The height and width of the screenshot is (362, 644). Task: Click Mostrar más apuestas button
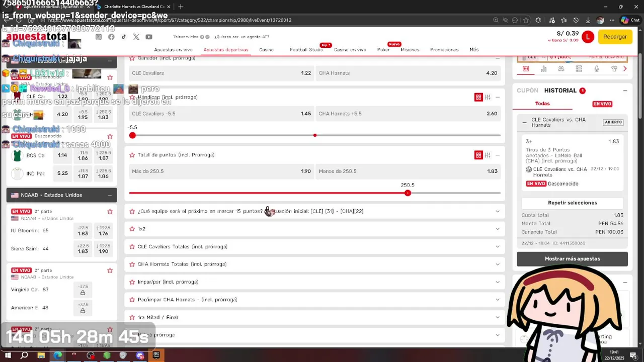(572, 259)
